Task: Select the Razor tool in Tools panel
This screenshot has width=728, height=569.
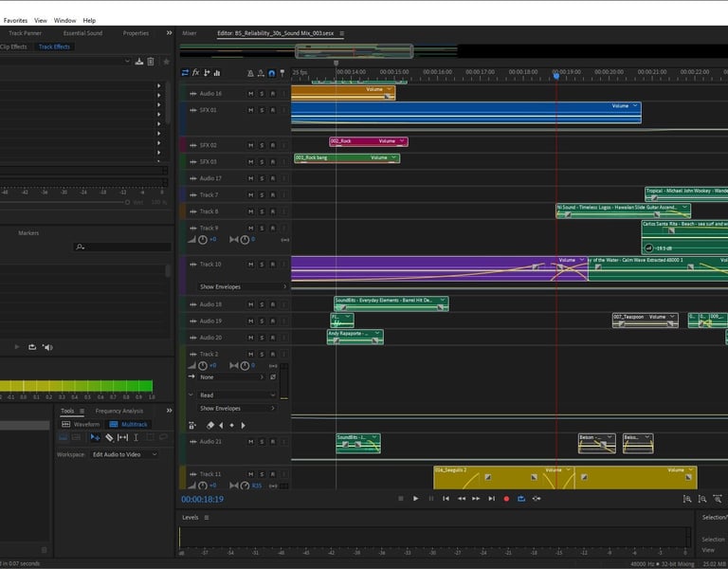Action: (x=108, y=437)
